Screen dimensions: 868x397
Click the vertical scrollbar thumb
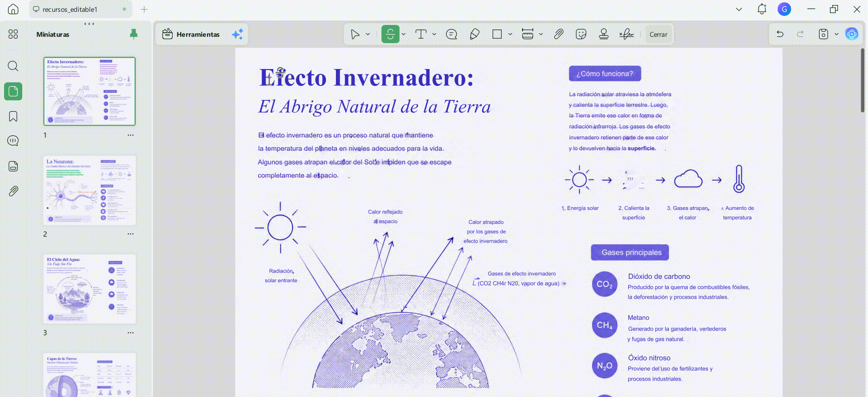[x=863, y=80]
